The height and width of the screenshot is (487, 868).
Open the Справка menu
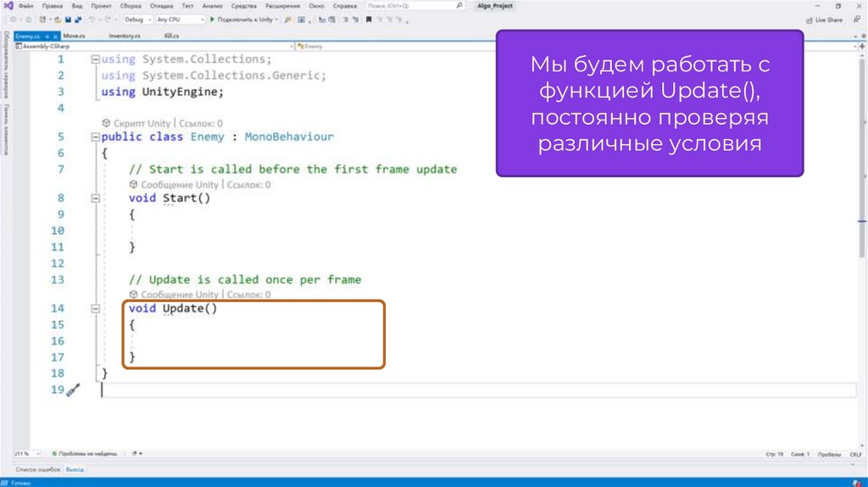coord(345,6)
